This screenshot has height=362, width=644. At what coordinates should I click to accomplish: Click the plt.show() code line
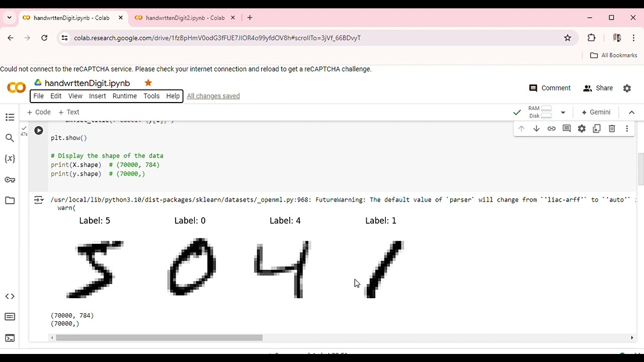pyautogui.click(x=69, y=138)
